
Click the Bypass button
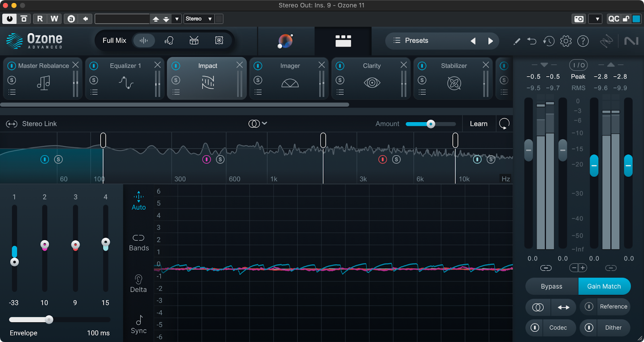pyautogui.click(x=551, y=286)
